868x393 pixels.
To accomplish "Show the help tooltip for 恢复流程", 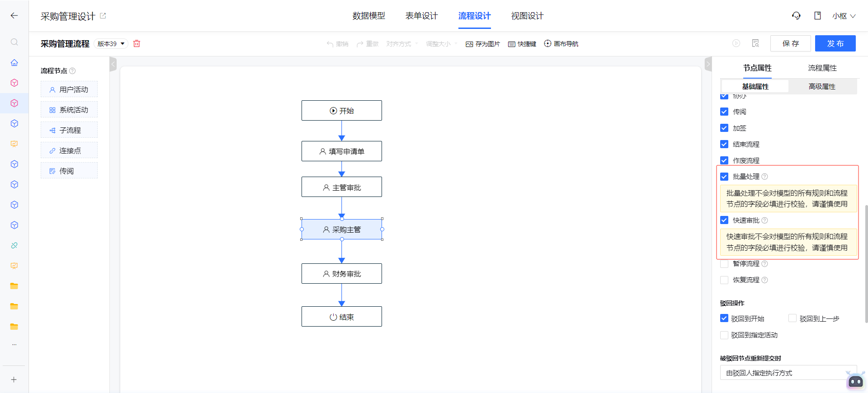I will click(764, 280).
